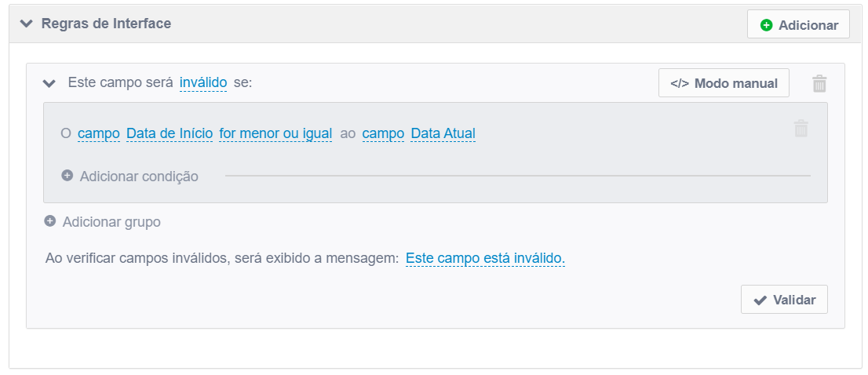Open the inválido option dropdown
Image resolution: width=868 pixels, height=375 pixels.
pos(203,83)
